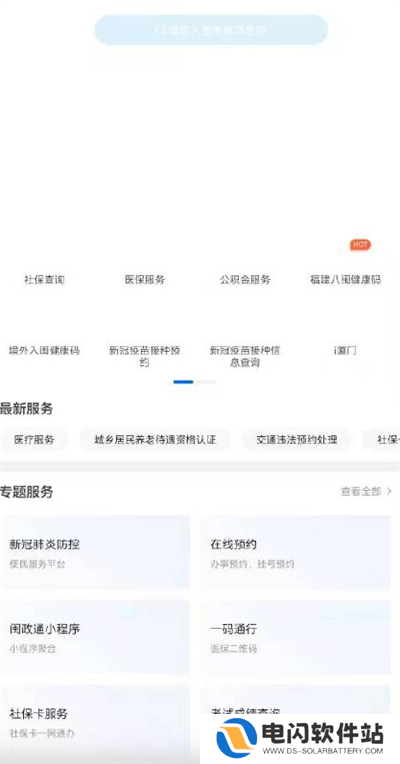Open i厦门 service

(345, 350)
